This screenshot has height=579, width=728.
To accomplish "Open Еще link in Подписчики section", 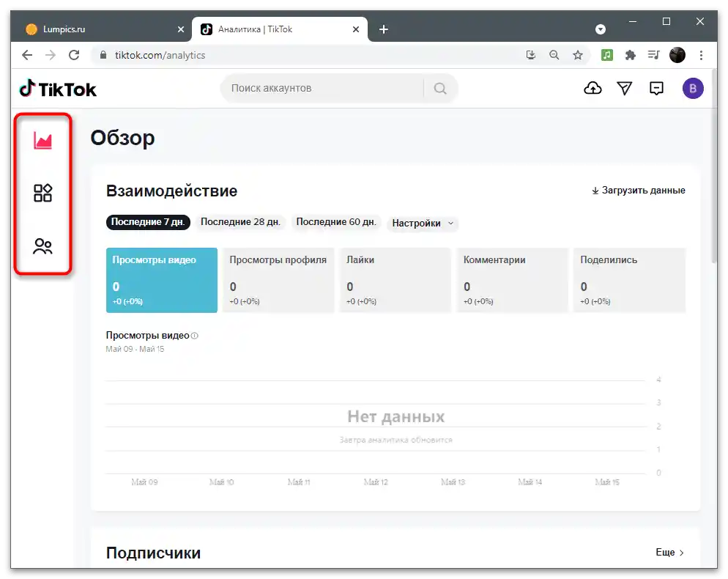I will (x=669, y=553).
